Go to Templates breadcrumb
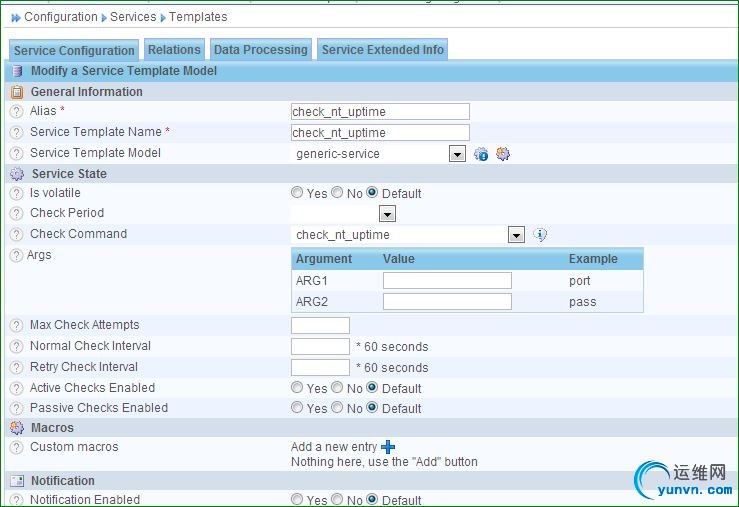 (x=198, y=17)
